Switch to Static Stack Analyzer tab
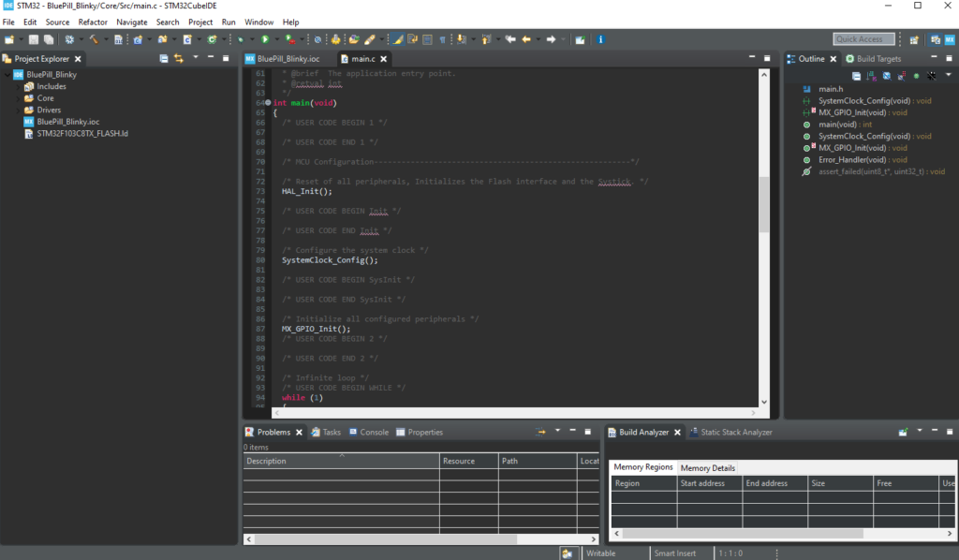Image resolution: width=959 pixels, height=560 pixels. (730, 433)
